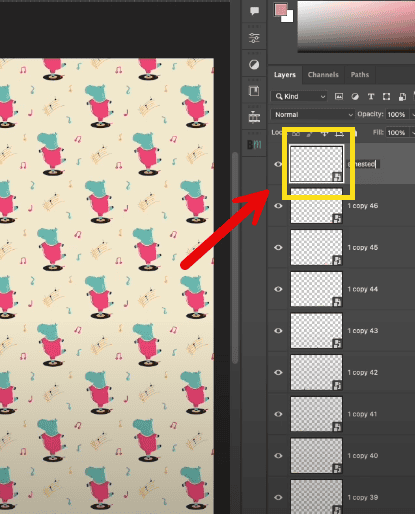This screenshot has width=415, height=514.
Task: Filter layers by adjustment layer icon
Action: [355, 97]
